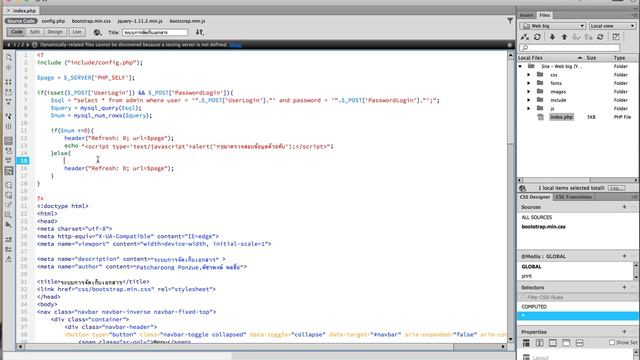Click the Setup link in notification bar

(x=235, y=44)
